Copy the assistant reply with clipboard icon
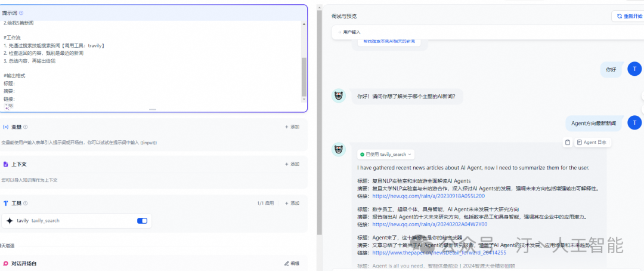The height and width of the screenshot is (271, 644). coord(568,142)
